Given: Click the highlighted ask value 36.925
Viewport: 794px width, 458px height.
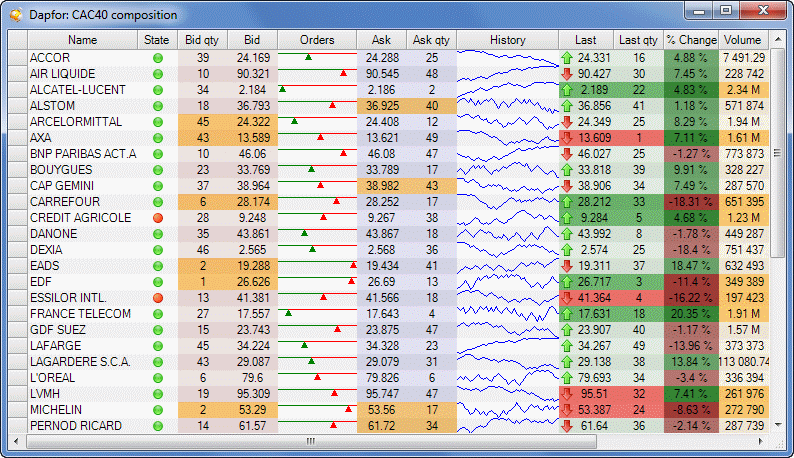Looking at the screenshot, I should [382, 106].
